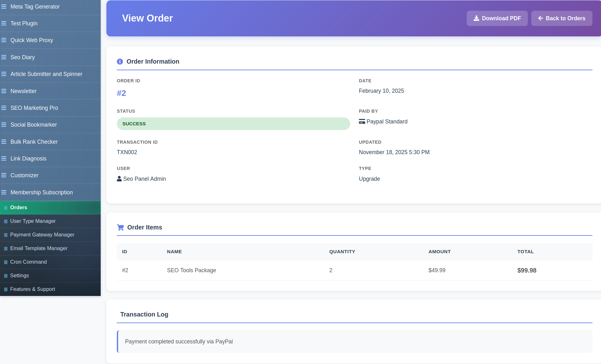
Task: Click the shopping cart icon beside Order Items
Action: [120, 228]
